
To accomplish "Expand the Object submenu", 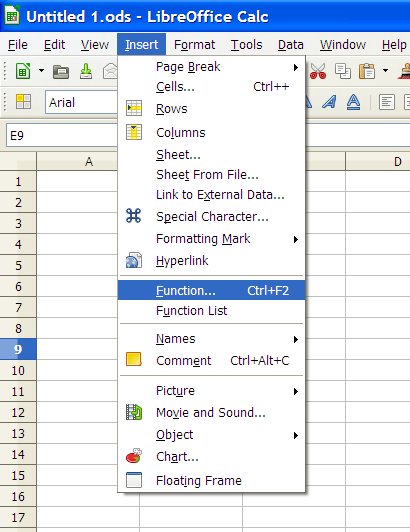I will [211, 435].
